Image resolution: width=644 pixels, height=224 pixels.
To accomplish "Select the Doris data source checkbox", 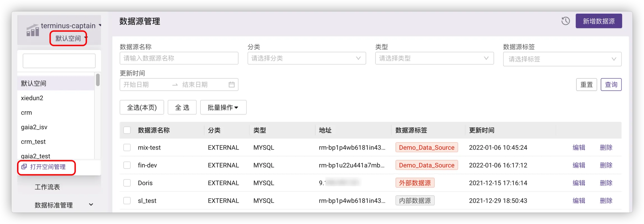I will (127, 183).
